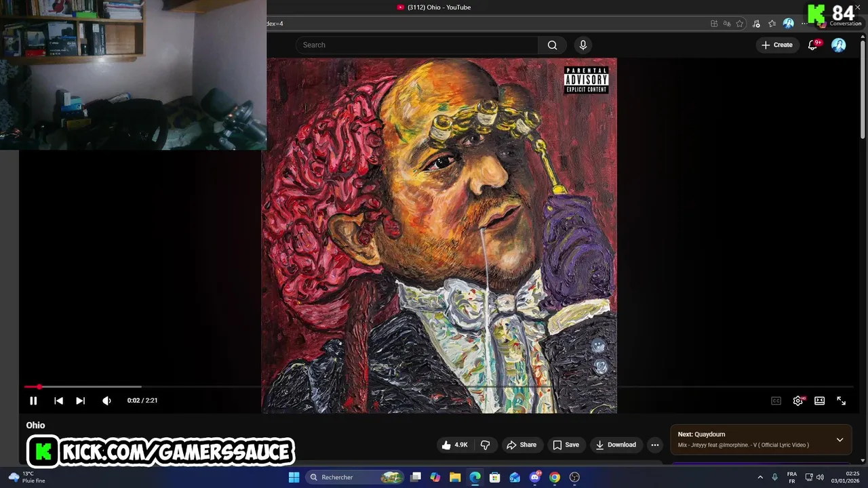Click the search magnifier button
Image resolution: width=868 pixels, height=488 pixels.
552,45
